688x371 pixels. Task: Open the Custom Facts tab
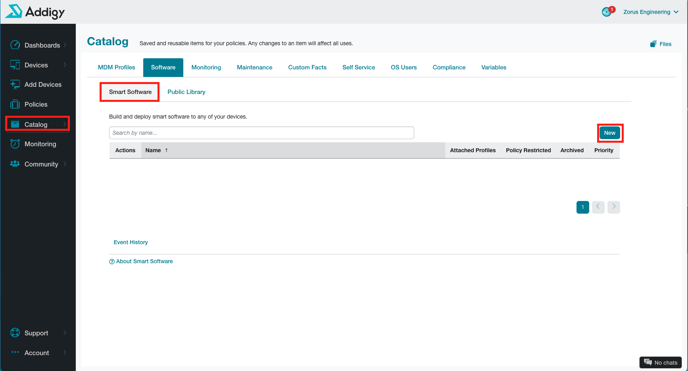[307, 67]
